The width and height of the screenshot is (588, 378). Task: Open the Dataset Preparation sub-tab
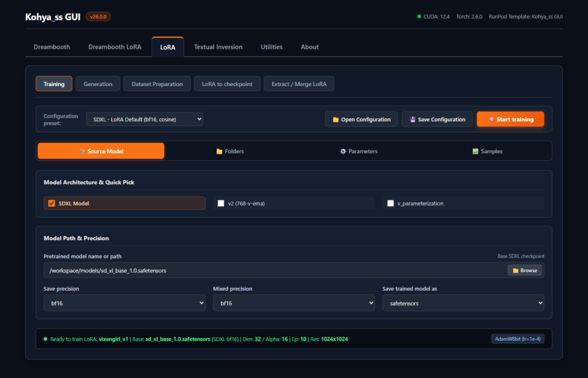pyautogui.click(x=157, y=84)
